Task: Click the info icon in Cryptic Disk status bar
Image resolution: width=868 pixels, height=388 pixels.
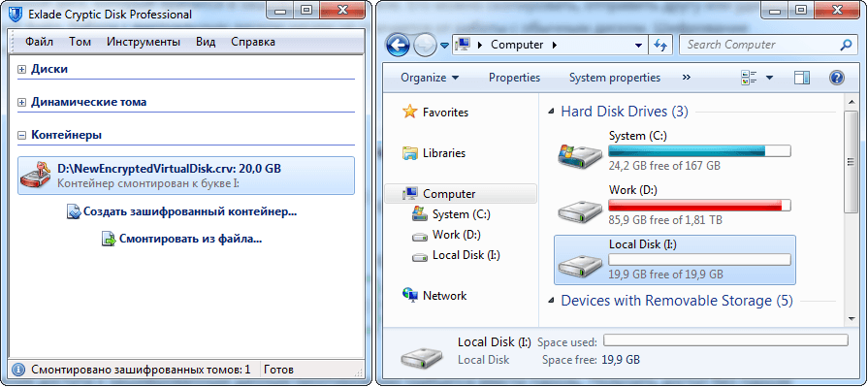Action: coord(18,370)
